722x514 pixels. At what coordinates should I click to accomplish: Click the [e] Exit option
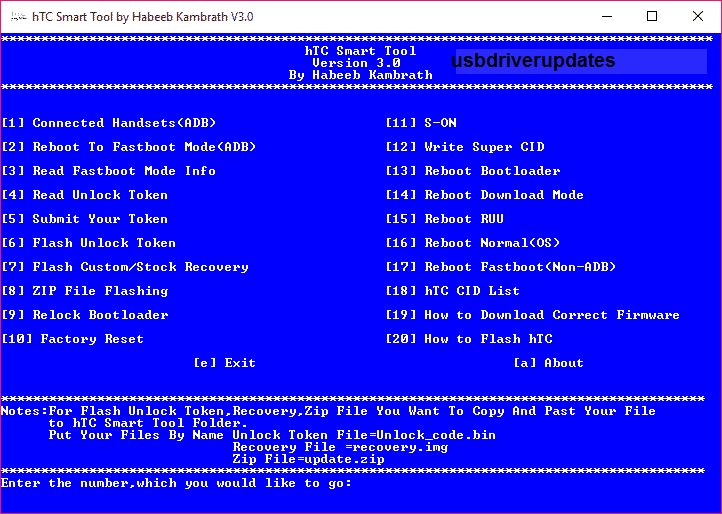tap(224, 363)
